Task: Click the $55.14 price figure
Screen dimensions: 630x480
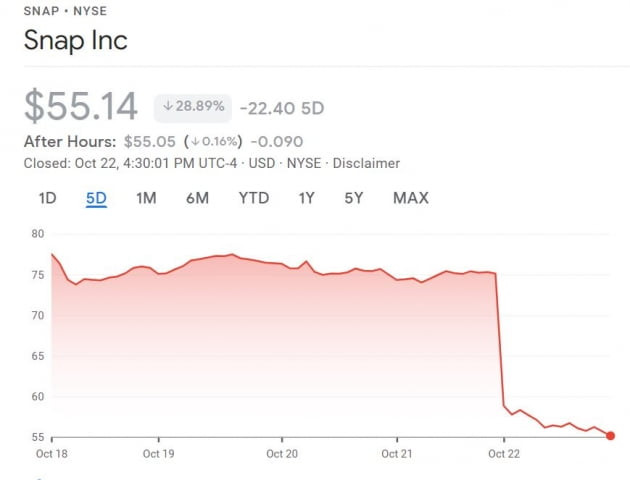Action: [x=81, y=106]
